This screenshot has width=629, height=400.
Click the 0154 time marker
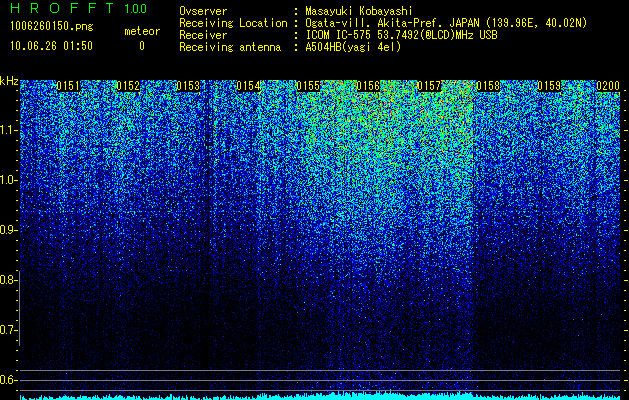(x=248, y=86)
